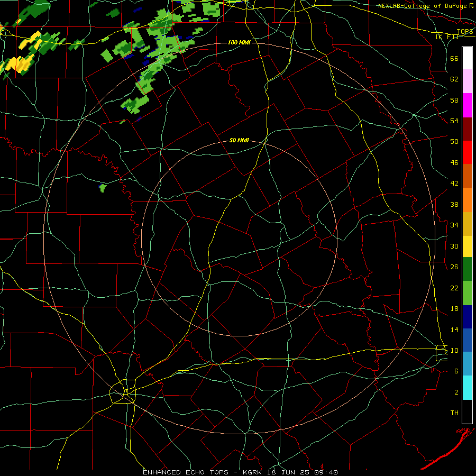Click the '30' scale label
Screen dimensions: 476x476
[x=454, y=246]
